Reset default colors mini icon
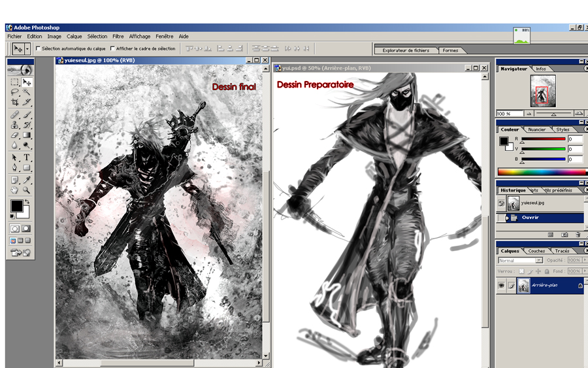 pos(12,216)
